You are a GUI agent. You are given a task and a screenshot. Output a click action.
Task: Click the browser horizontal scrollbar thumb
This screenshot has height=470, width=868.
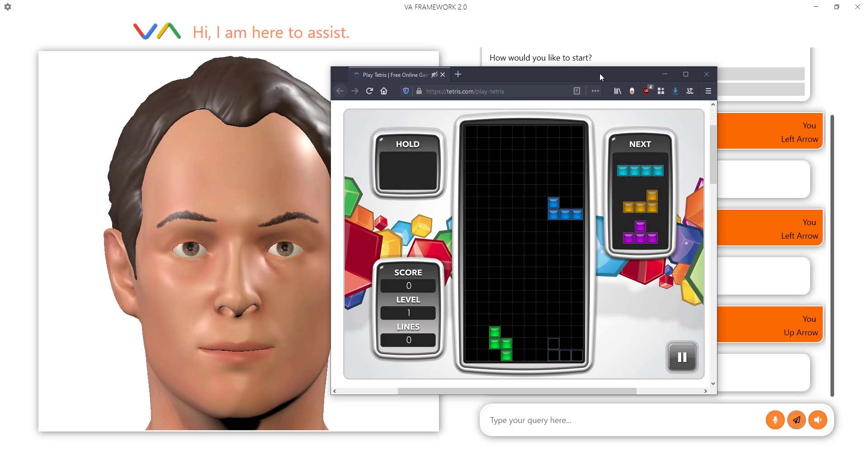pyautogui.click(x=517, y=391)
